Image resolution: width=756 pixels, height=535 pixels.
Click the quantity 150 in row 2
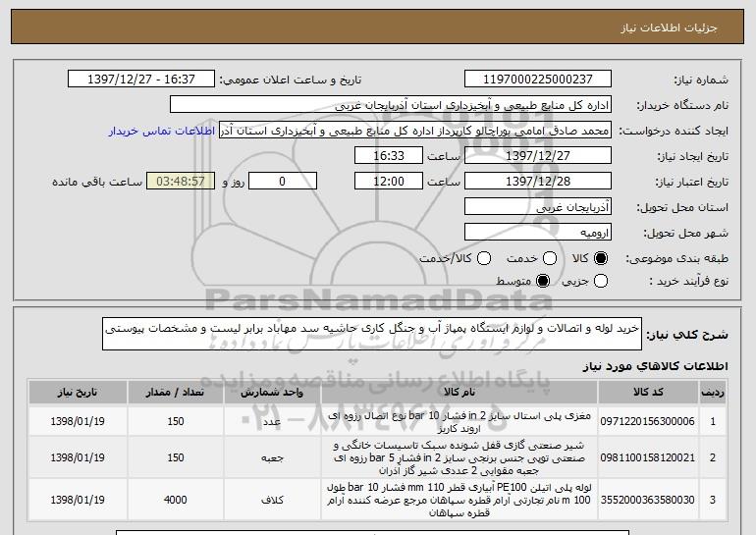click(176, 457)
